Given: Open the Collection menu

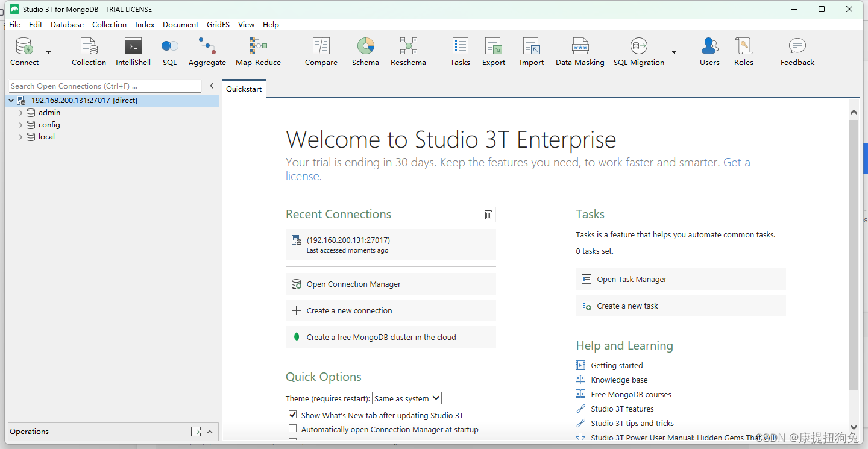Looking at the screenshot, I should 109,25.
